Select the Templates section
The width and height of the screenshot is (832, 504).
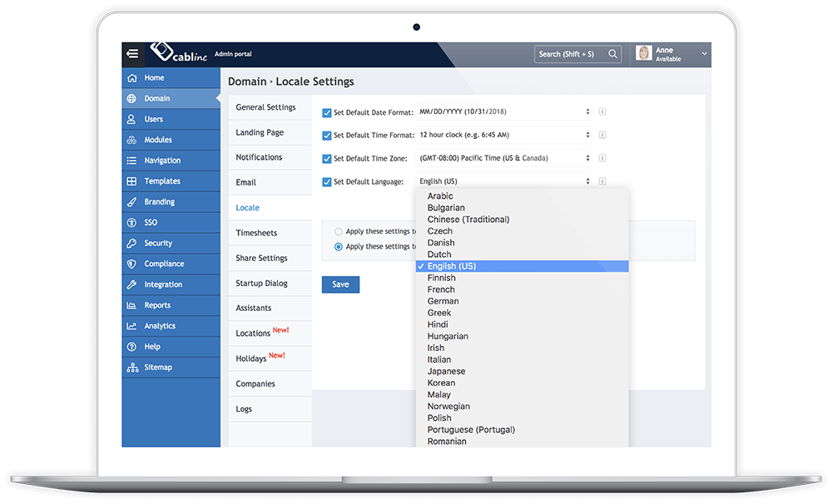pos(160,180)
